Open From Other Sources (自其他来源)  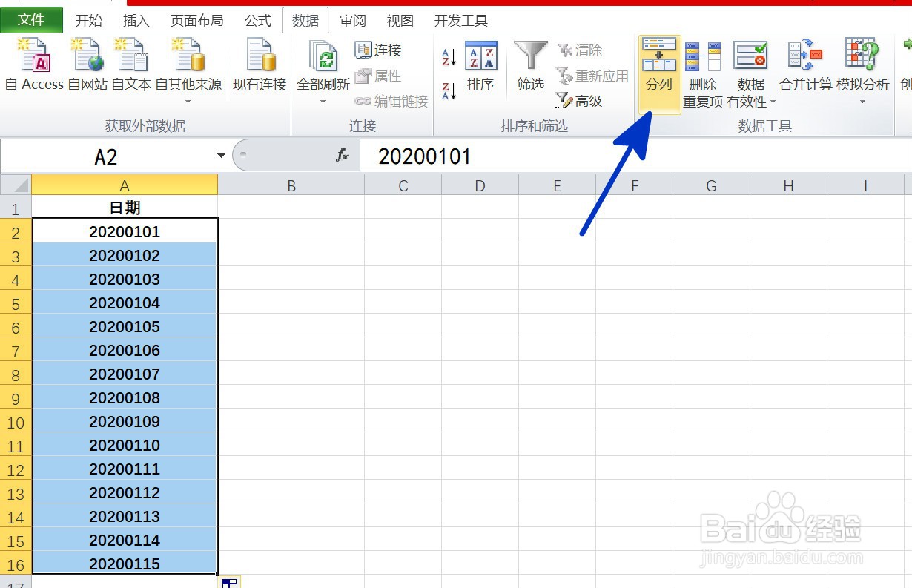(188, 72)
